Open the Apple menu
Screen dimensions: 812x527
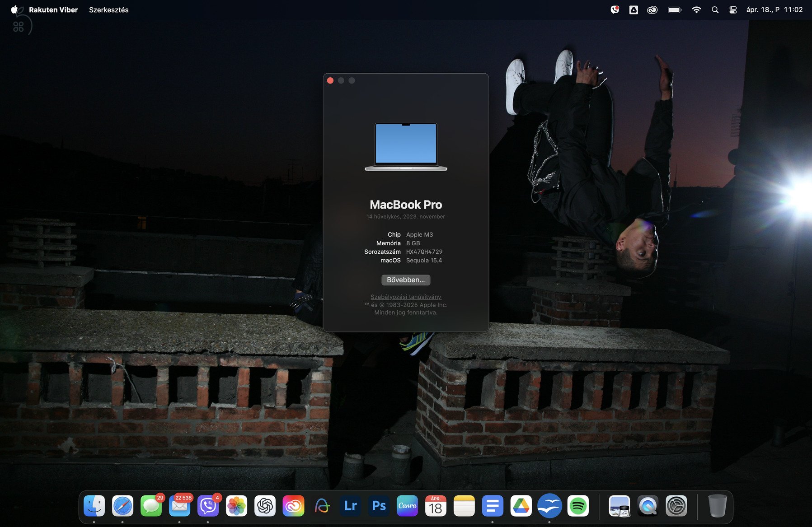click(14, 9)
